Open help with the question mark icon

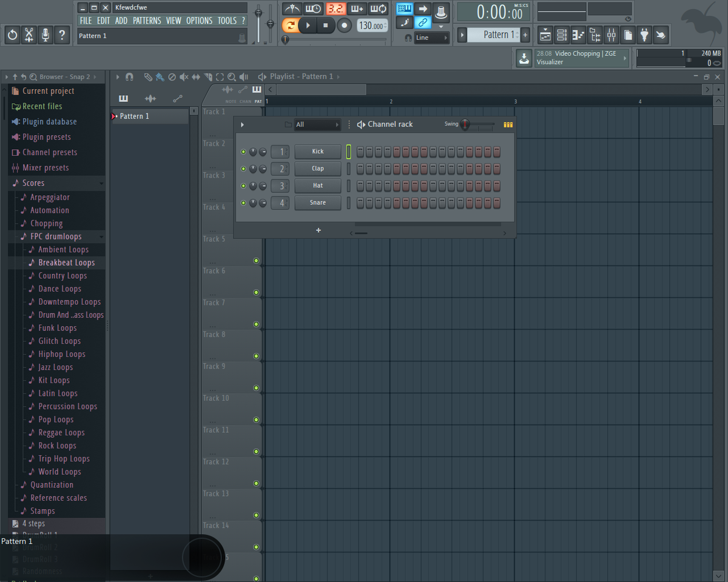tap(62, 35)
